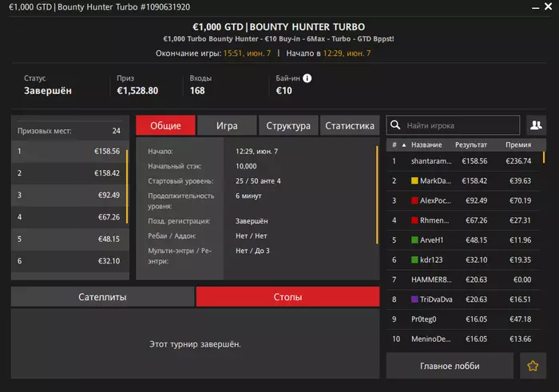The width and height of the screenshot is (559, 392).
Task: Click the Призовых мест: 24 header
Action: pyautogui.click(x=69, y=131)
